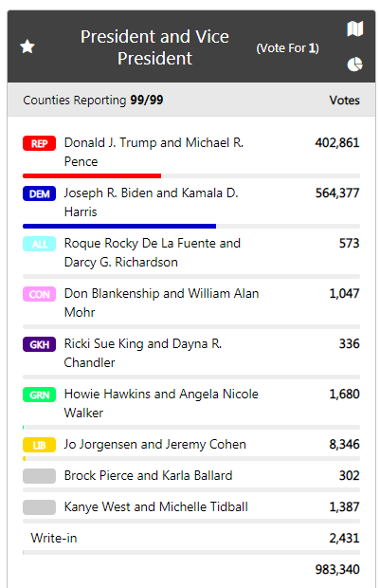Click the blue Biden vote progress bar
Image resolution: width=380 pixels, height=588 pixels.
pos(119,226)
